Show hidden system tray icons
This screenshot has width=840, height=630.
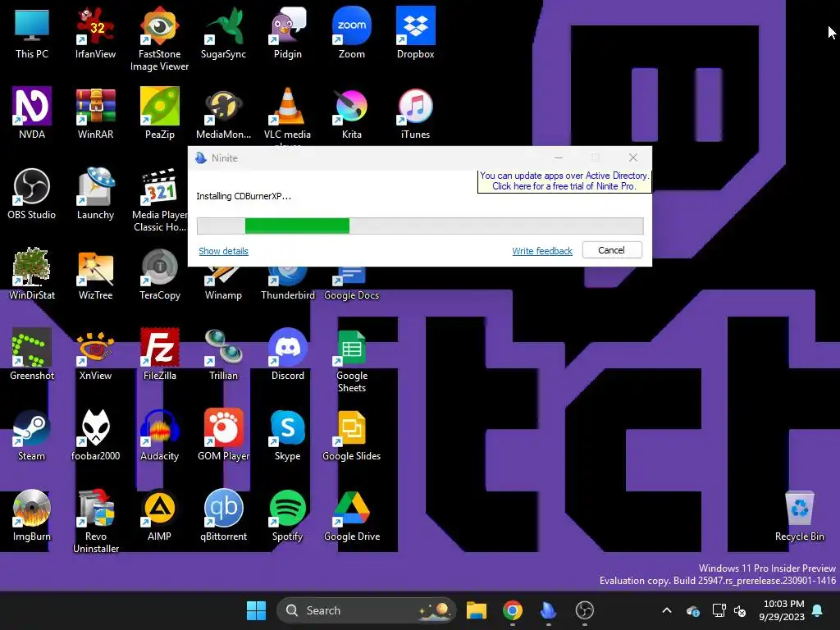point(667,610)
